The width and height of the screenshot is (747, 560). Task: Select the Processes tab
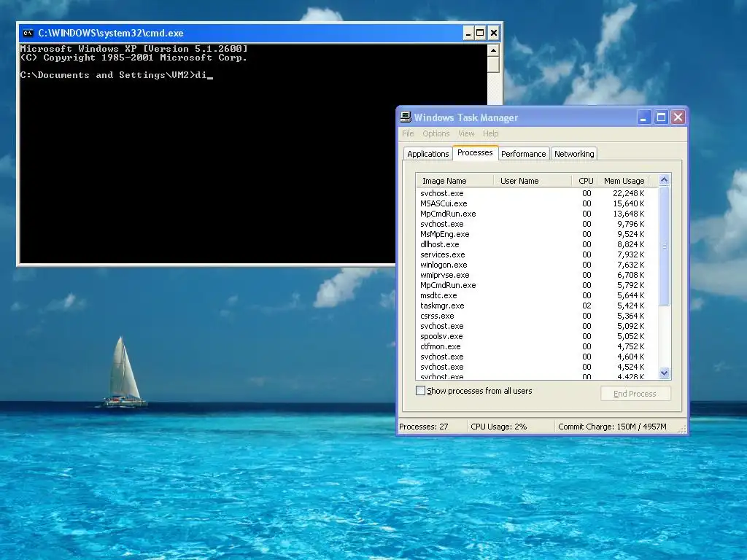(x=475, y=152)
